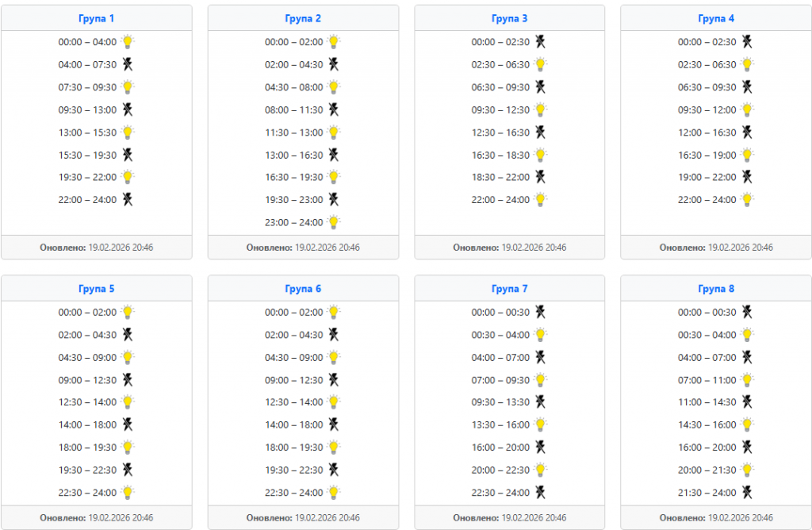The width and height of the screenshot is (812, 530).
Task: Click the Група 7 title link
Action: point(509,289)
